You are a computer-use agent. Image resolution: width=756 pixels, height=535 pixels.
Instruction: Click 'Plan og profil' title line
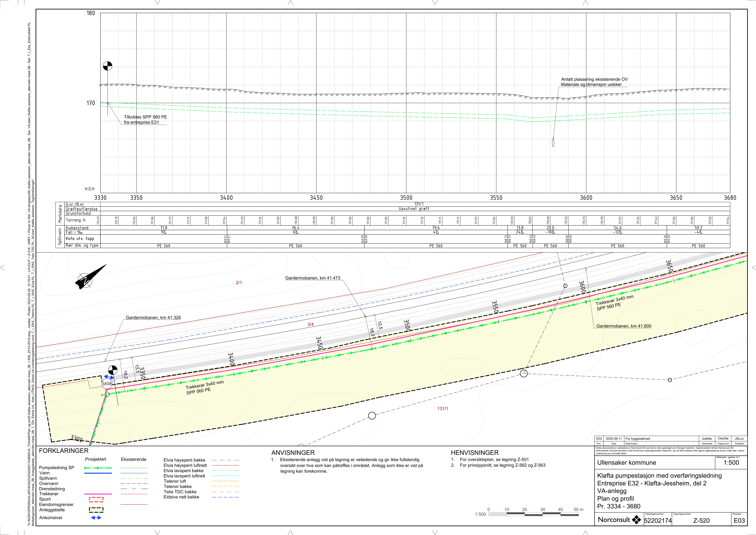615,499
